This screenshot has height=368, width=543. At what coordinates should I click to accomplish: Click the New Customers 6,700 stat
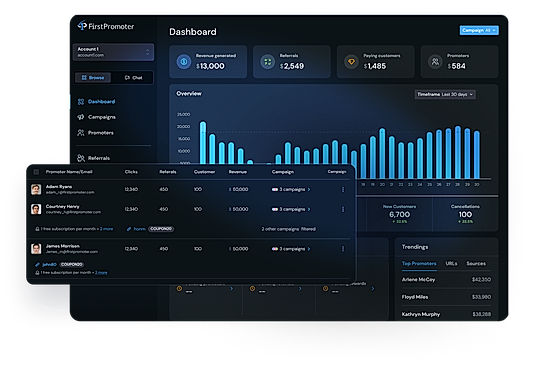pos(399,214)
